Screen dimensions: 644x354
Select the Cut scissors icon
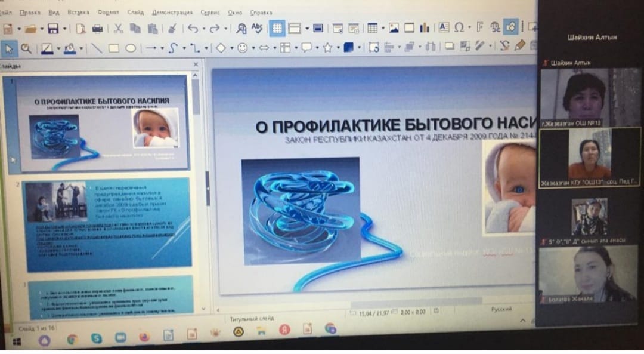point(118,28)
